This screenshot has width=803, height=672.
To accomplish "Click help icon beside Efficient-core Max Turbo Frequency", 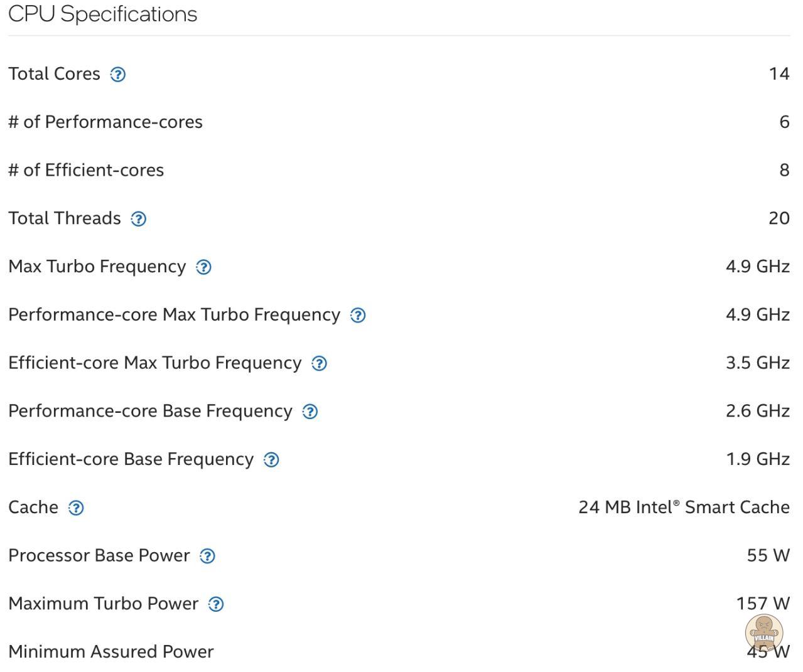I will pos(319,364).
